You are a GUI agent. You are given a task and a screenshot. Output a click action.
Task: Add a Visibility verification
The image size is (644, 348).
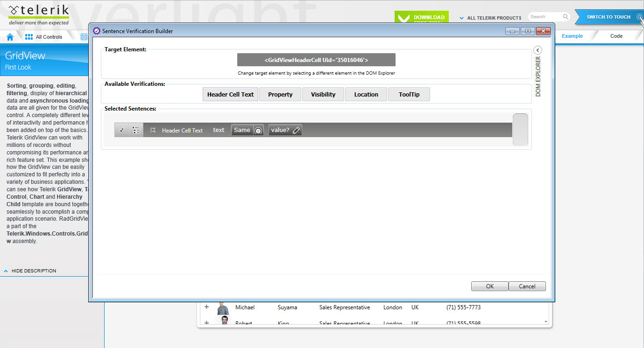pos(323,94)
